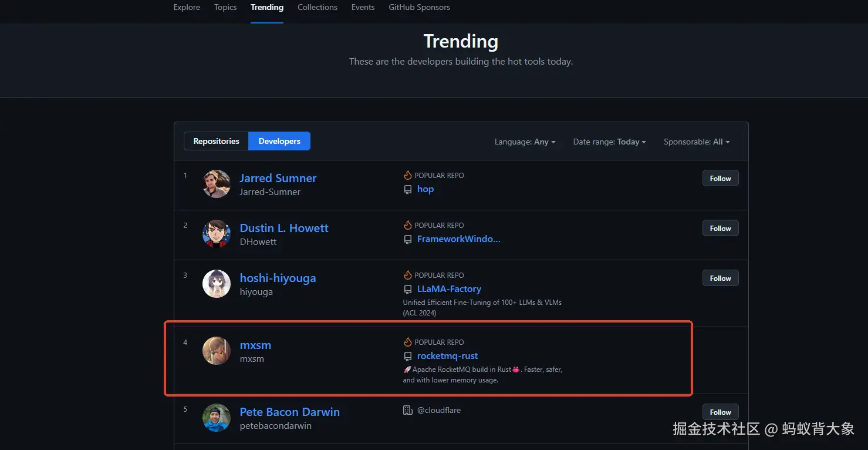Click the mxsm user avatar
The width and height of the screenshot is (868, 450).
[217, 351]
